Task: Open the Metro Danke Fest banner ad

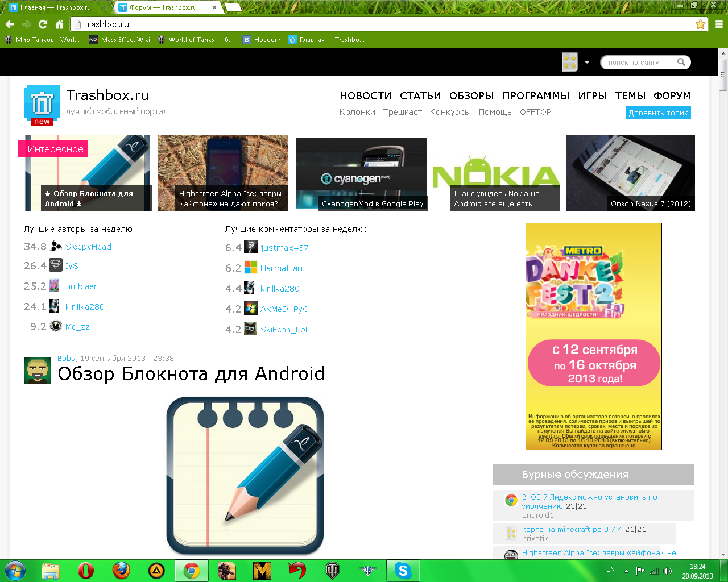Action: pos(594,336)
